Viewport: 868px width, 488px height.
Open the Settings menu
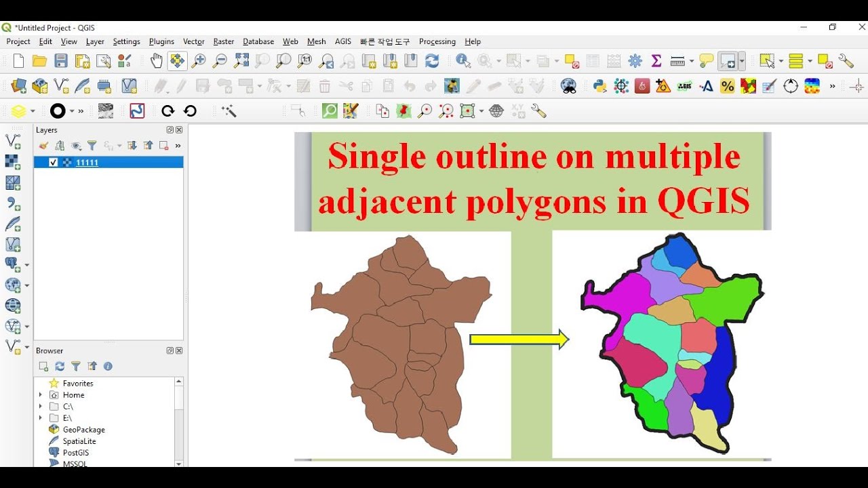coord(126,41)
